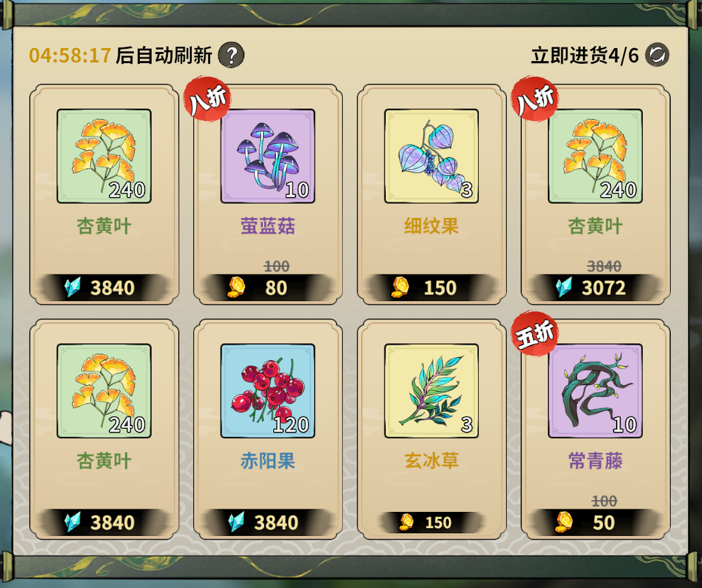702x588 pixels.
Task: Click the first-row full-price 杏黄叶 ginkgo icon
Action: [104, 156]
